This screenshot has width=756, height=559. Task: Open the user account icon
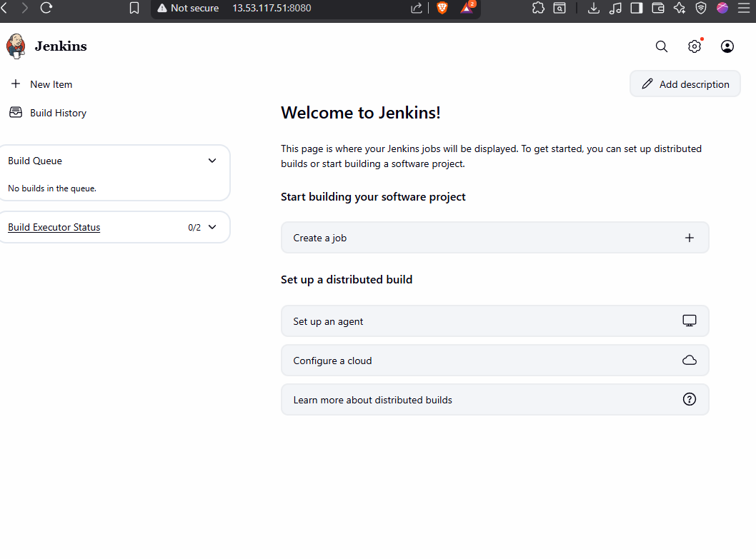tap(727, 46)
